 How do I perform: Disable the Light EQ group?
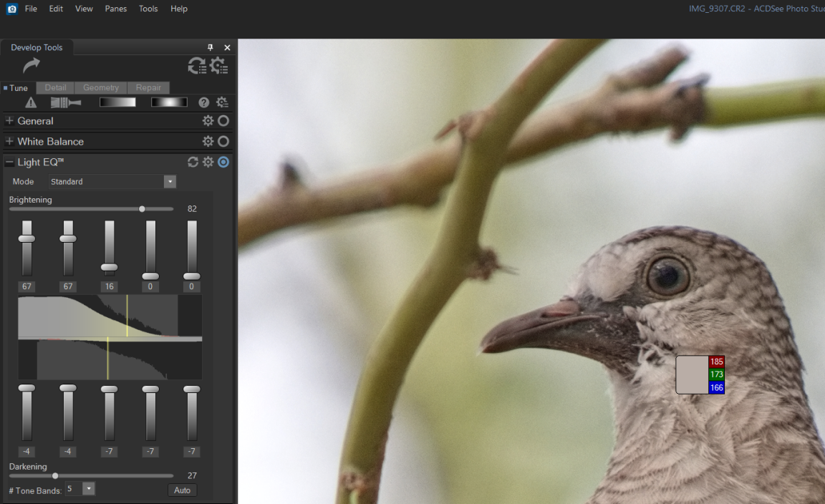pos(223,162)
